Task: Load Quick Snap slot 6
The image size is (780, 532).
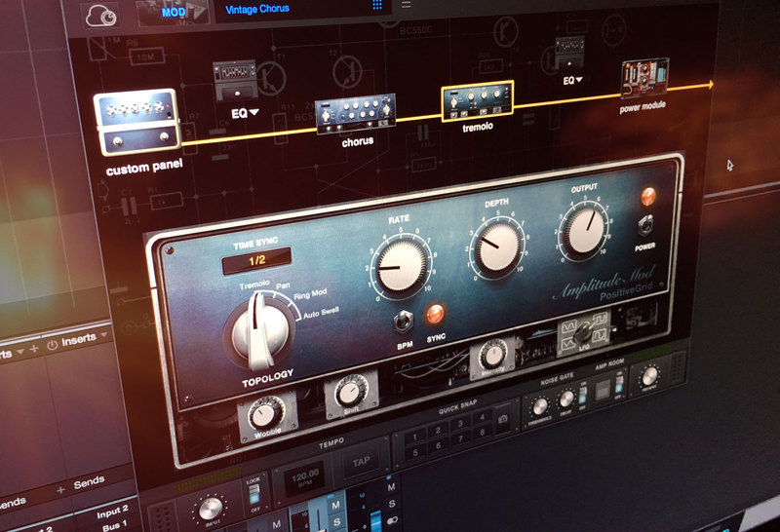Action: pyautogui.click(x=438, y=445)
